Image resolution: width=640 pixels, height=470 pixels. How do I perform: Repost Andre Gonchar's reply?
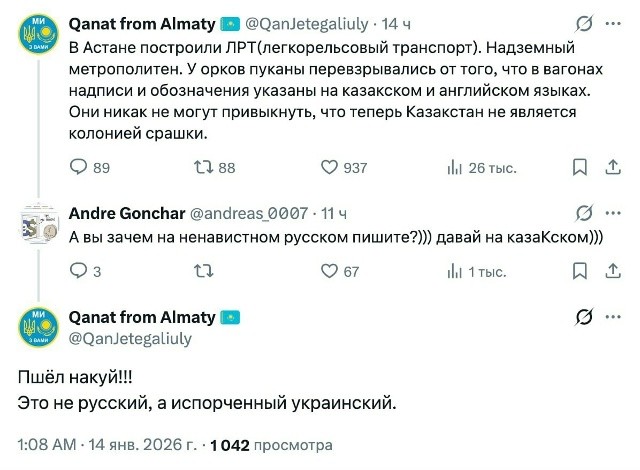click(203, 271)
